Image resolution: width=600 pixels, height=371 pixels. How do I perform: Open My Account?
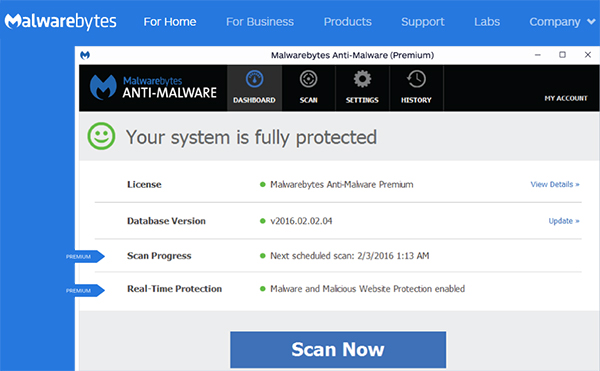566,98
